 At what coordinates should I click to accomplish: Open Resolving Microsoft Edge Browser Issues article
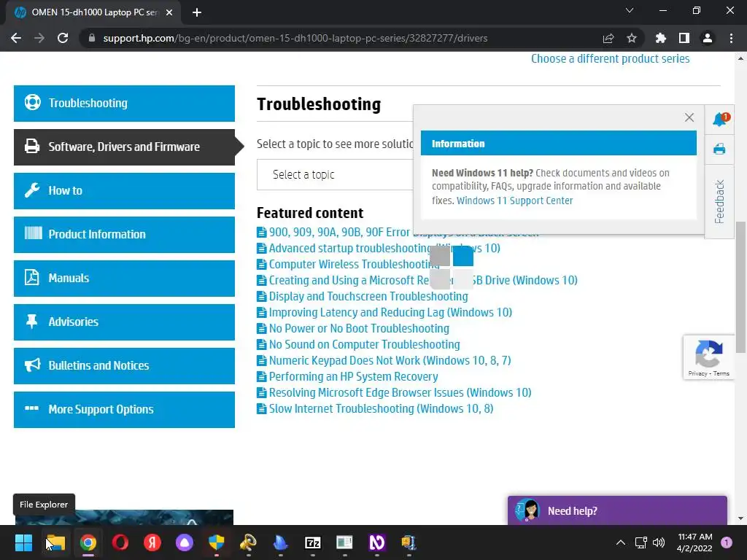pos(400,392)
